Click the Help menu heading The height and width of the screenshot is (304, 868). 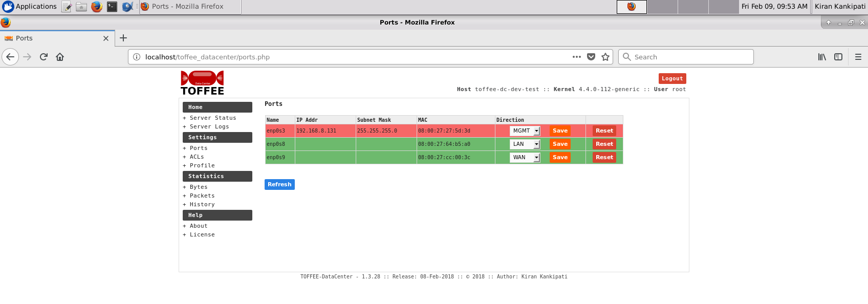[x=218, y=215]
